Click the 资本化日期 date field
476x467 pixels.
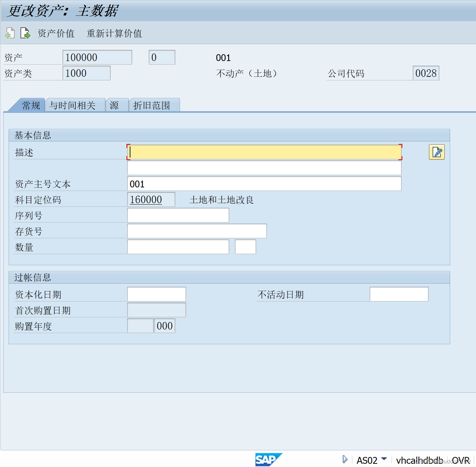point(157,294)
